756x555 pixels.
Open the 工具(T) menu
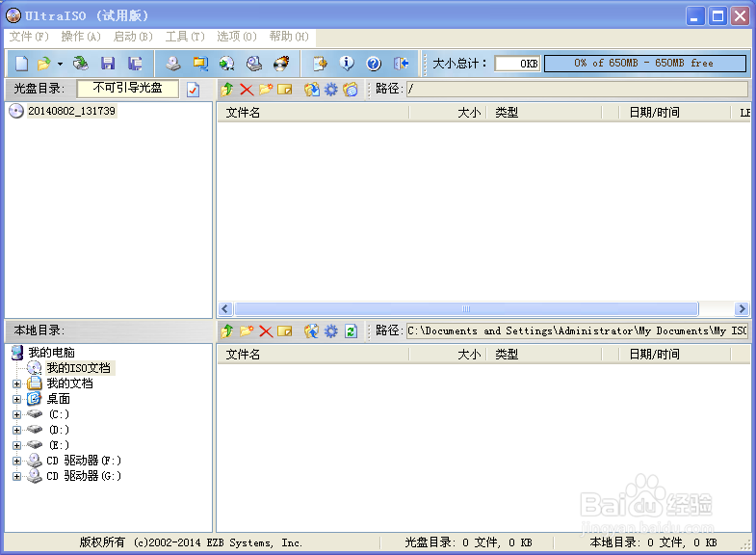(185, 37)
